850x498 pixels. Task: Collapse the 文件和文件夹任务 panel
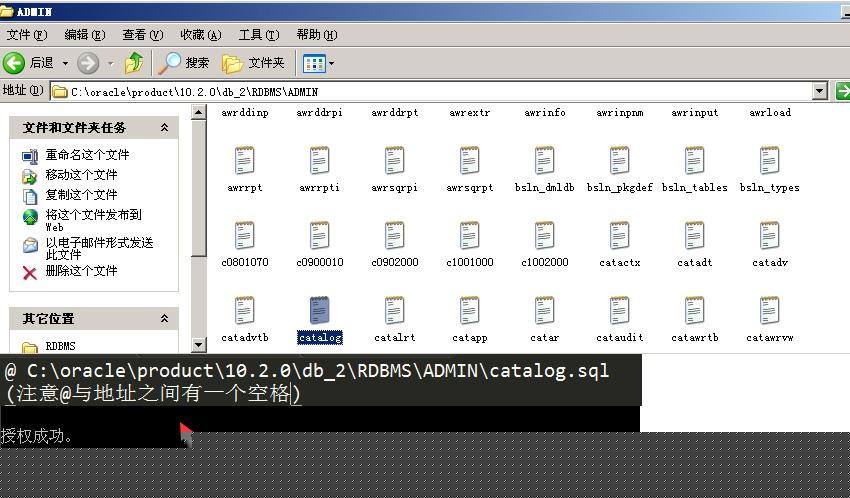(164, 128)
